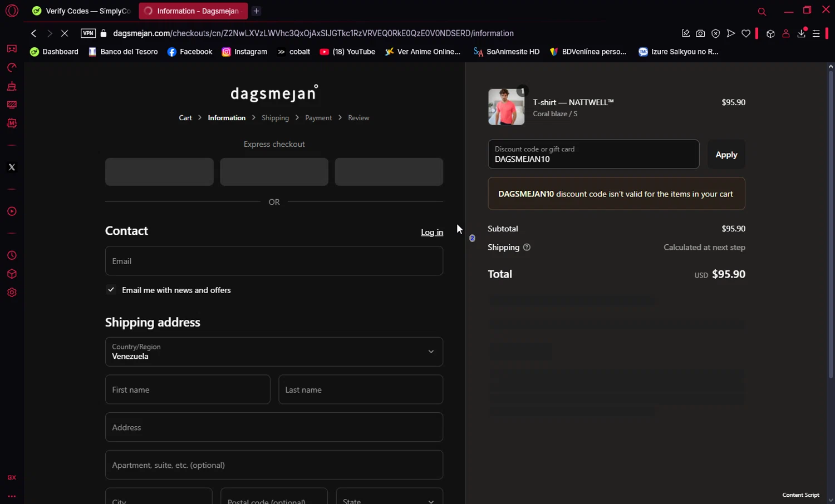The width and height of the screenshot is (835, 504).
Task: Click the pin/edit icon in address bar
Action: [x=686, y=33]
